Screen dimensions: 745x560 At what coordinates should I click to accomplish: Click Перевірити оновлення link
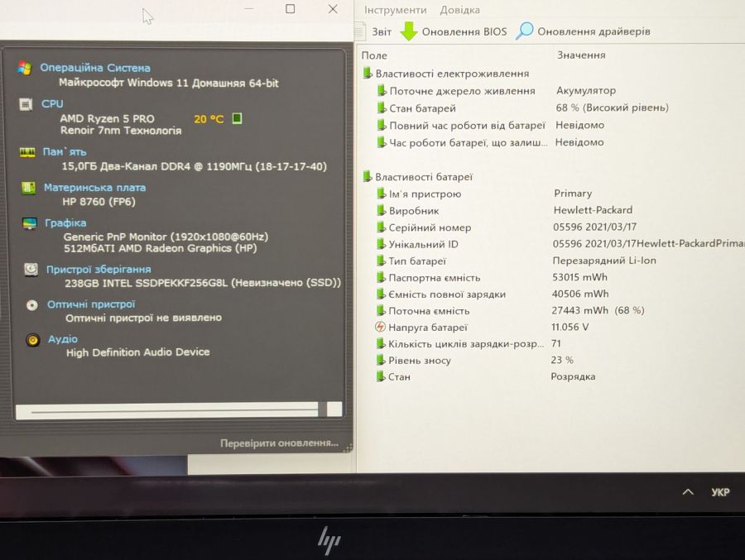point(280,443)
